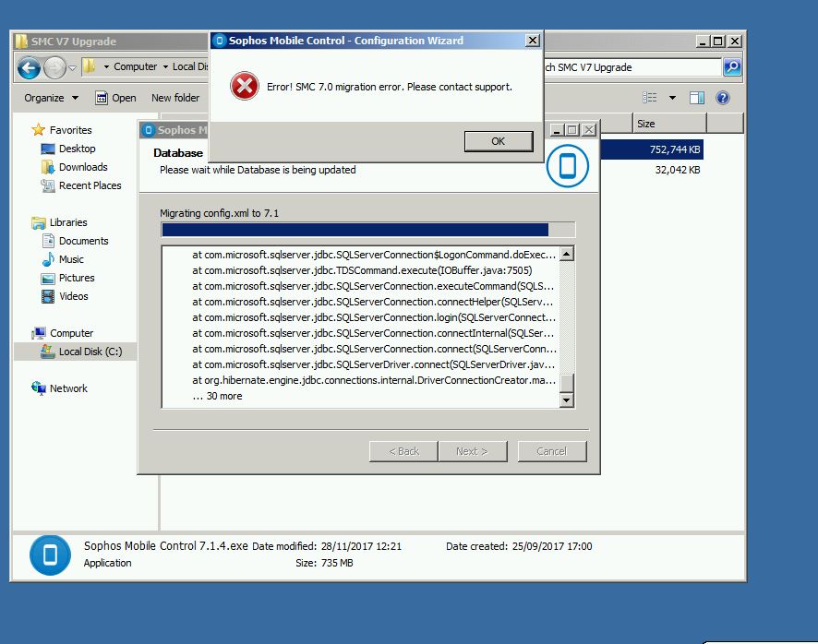Open Documents library
Screen dimensions: 818x644
tap(83, 241)
